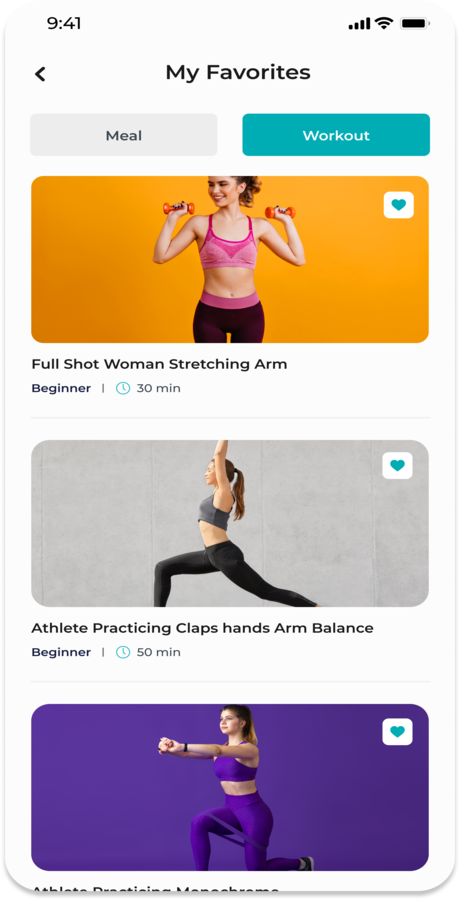Unfavorite the Full Shot Woman Stretching Arm workout
Screen dimensions: 460x900
pyautogui.click(x=399, y=205)
